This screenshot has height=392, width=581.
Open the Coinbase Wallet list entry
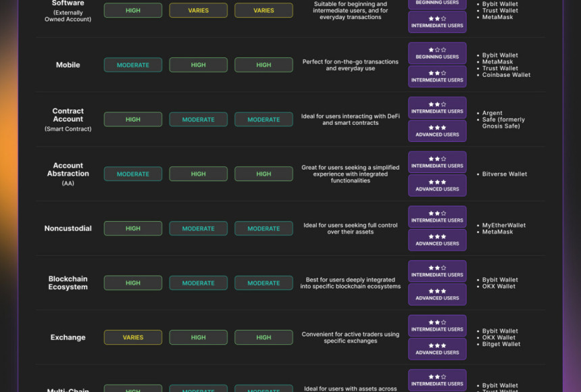[506, 75]
